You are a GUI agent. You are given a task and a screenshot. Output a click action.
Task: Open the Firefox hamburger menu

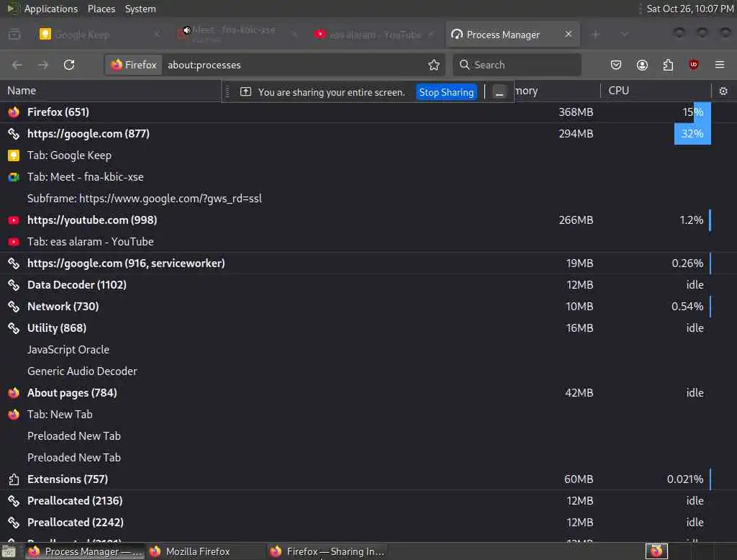(x=720, y=65)
